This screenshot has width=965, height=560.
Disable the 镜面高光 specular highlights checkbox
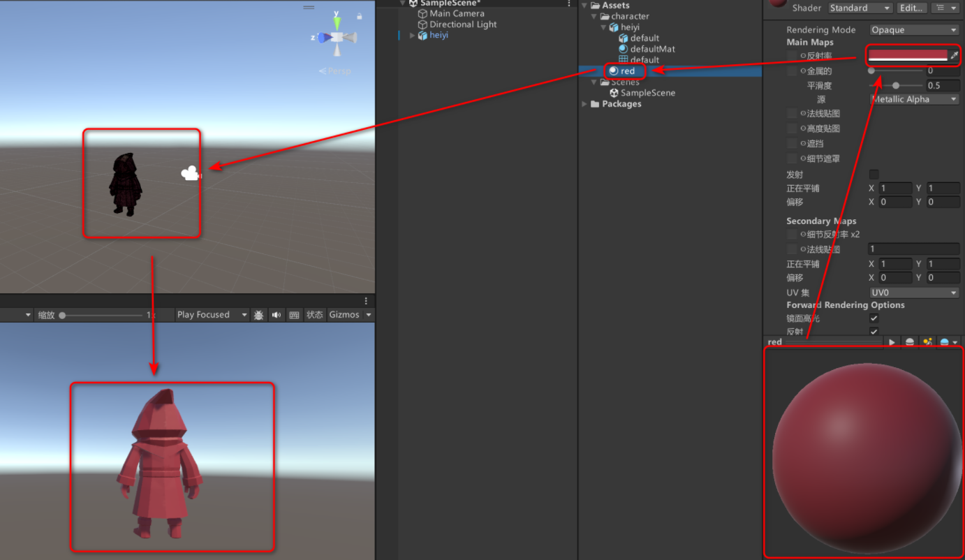click(874, 318)
